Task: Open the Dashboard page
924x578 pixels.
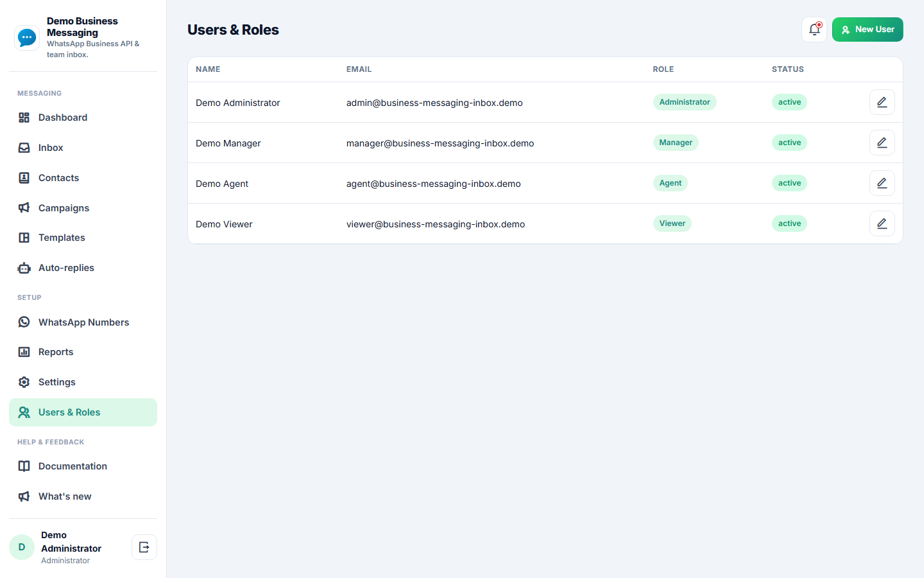Action: (83, 118)
